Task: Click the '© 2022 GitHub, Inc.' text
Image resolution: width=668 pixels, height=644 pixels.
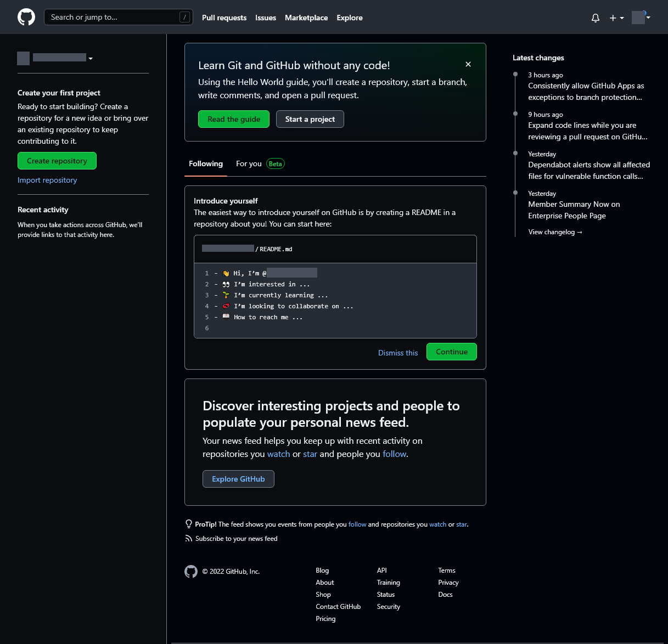Action: pos(231,572)
